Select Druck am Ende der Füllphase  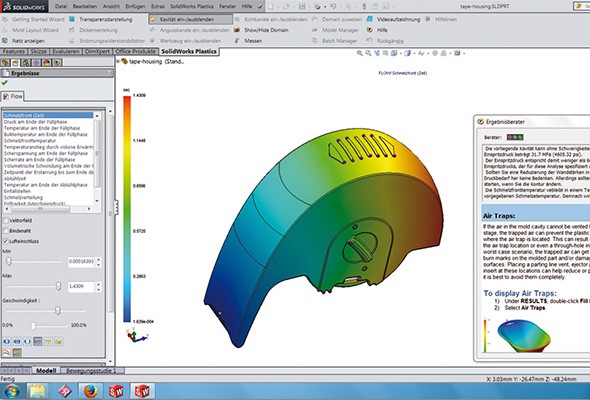pyautogui.click(x=35, y=122)
